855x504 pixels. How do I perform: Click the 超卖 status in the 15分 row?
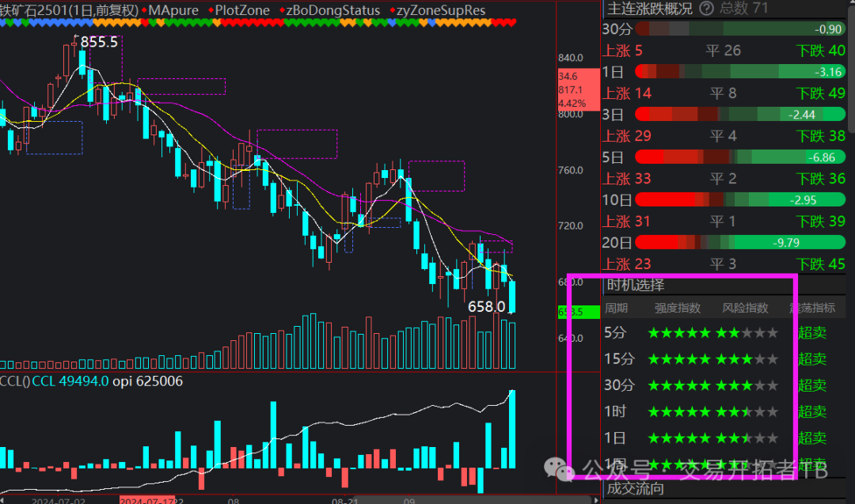[x=812, y=359]
